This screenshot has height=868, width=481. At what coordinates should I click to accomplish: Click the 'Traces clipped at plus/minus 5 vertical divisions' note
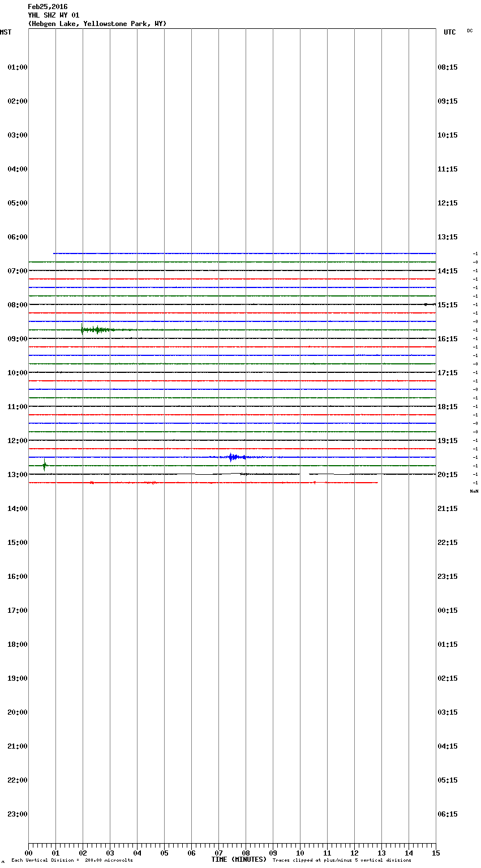tap(342, 860)
